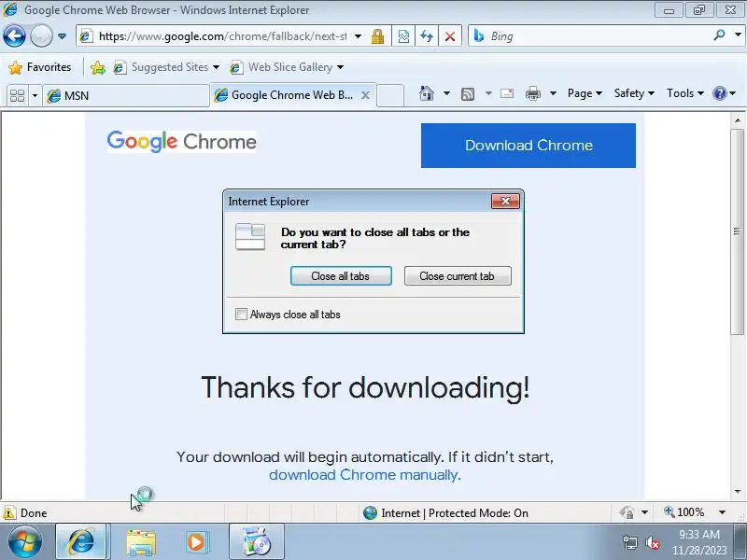Open the search provider dropdown arrow
The height and width of the screenshot is (560, 747).
click(x=738, y=35)
